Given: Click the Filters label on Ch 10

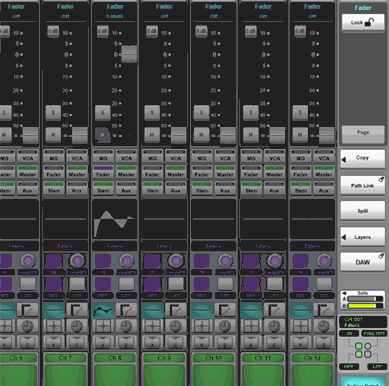Looking at the screenshot, I should pos(213,246).
